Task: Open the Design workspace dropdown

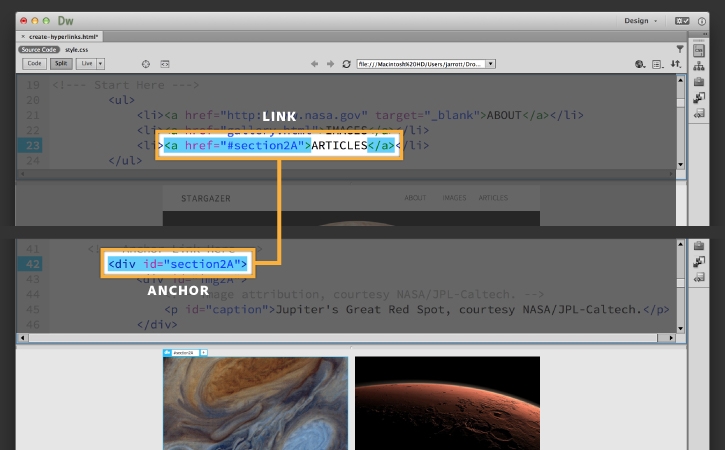Action: (640, 21)
